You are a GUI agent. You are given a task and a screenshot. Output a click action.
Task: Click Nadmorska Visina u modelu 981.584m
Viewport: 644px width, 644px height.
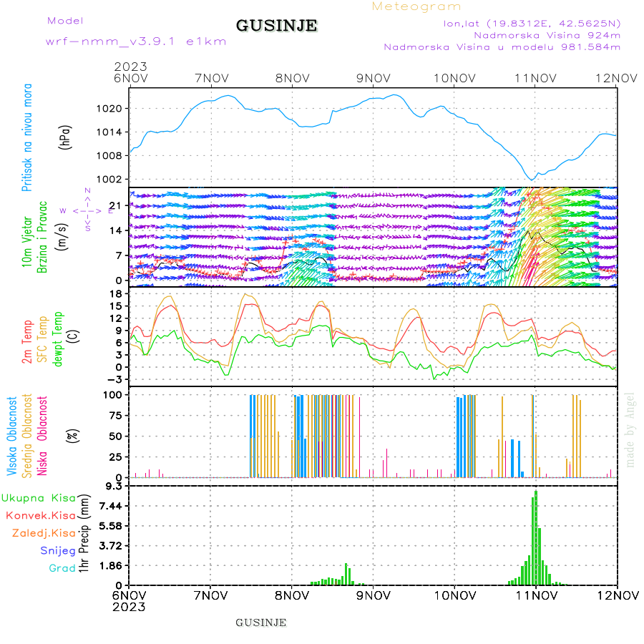coord(502,47)
